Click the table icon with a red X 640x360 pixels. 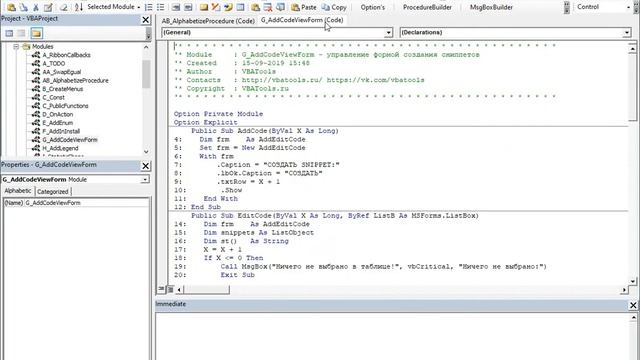point(268,7)
